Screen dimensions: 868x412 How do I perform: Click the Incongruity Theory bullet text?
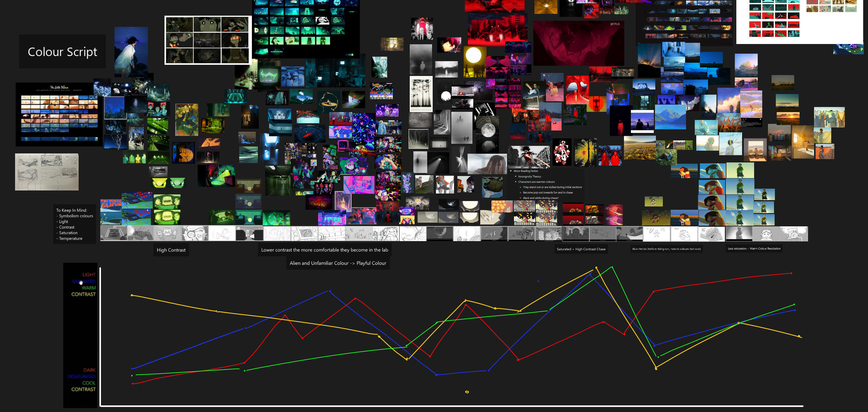pos(529,176)
